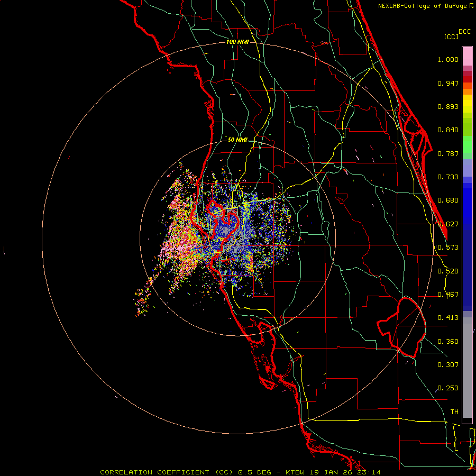Pick the bright green segment of the color bar
Image resolution: width=476 pixels, height=476 pixels.
(467, 144)
